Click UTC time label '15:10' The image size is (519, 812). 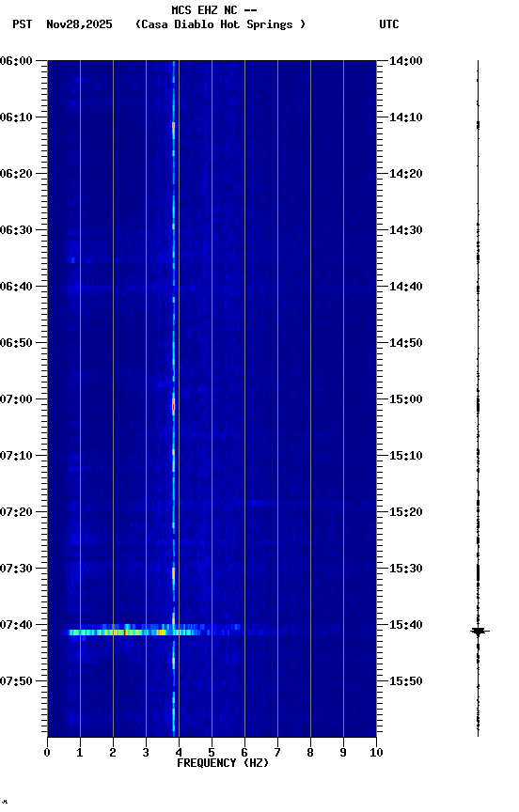(x=406, y=456)
